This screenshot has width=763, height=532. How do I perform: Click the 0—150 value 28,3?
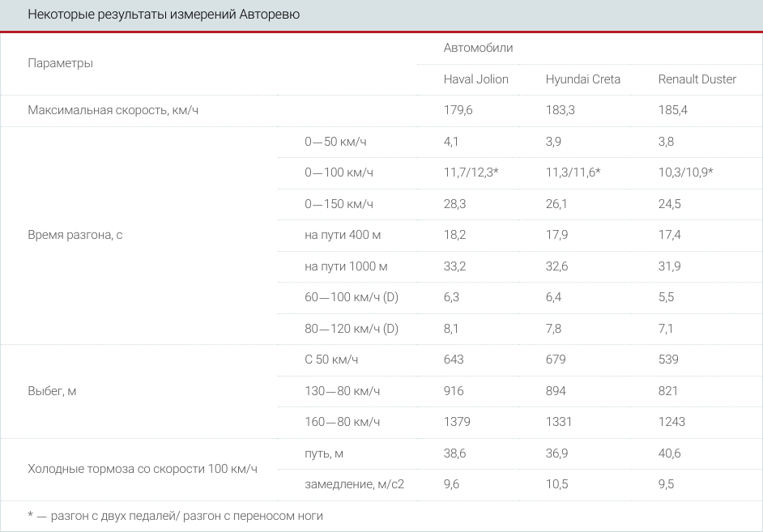454,204
